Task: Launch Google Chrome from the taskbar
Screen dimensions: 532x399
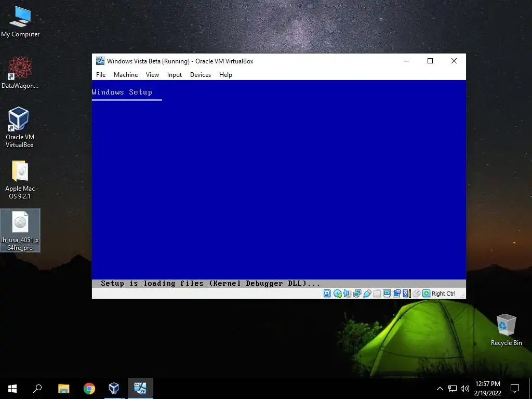Action: (89, 389)
